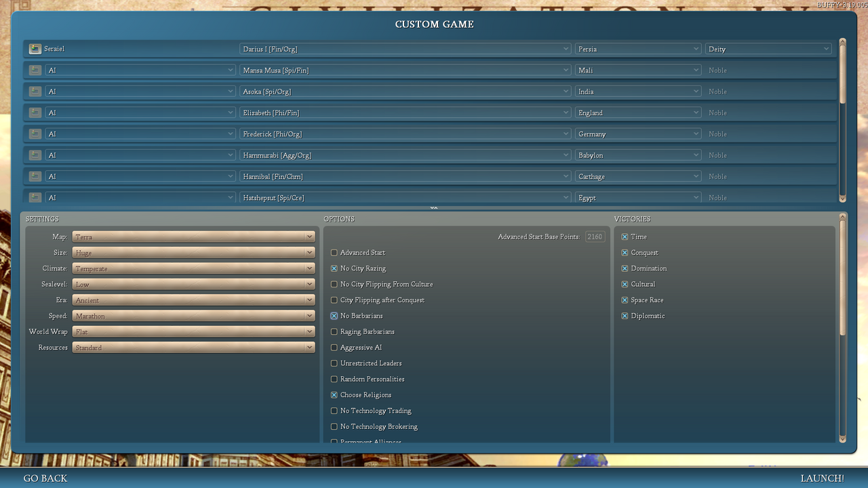
Task: Enable Aggressive AI option
Action: tap(334, 348)
